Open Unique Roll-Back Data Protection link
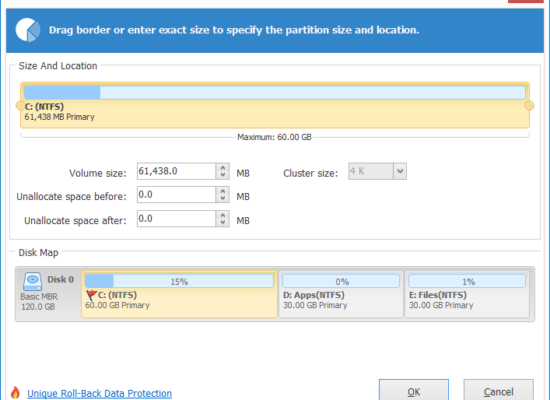This screenshot has height=400, width=550. coord(100,393)
